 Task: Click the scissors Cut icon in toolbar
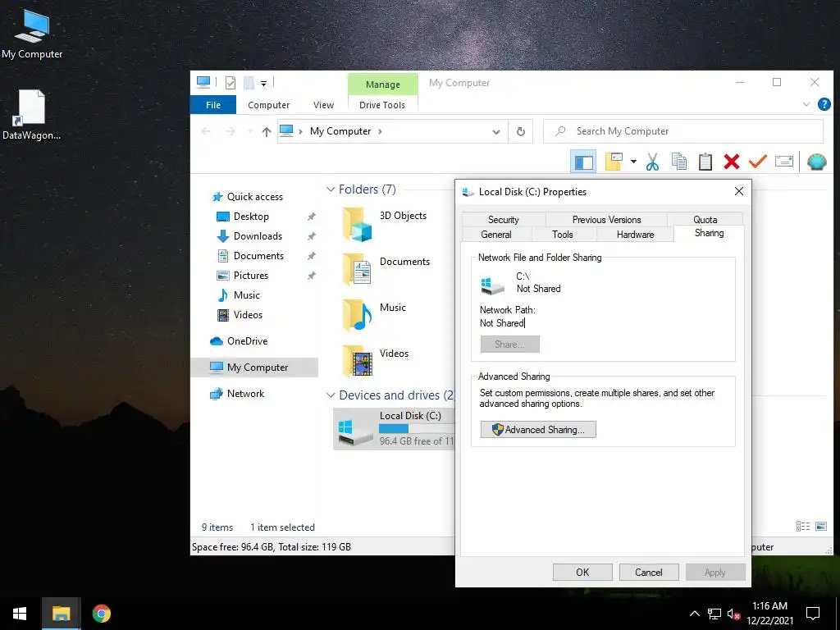pyautogui.click(x=652, y=162)
